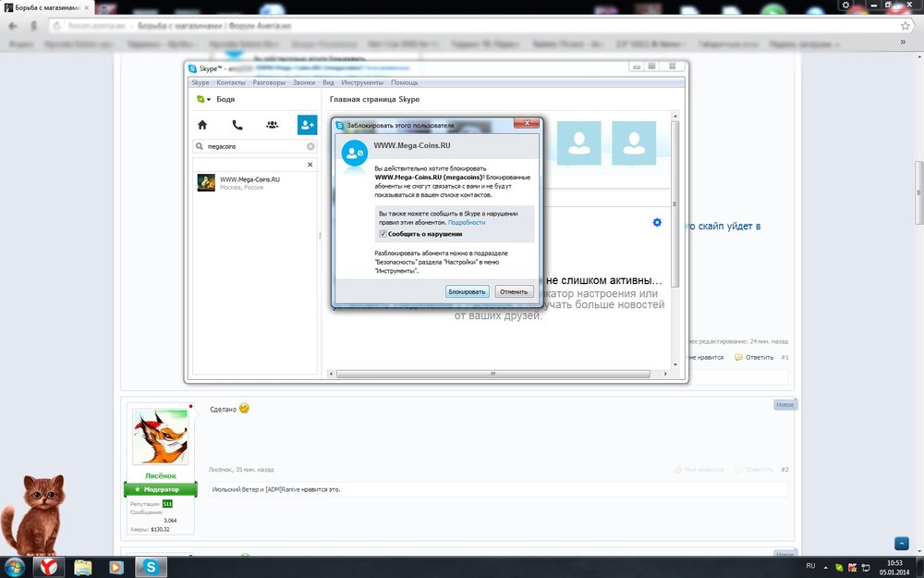This screenshot has width=924, height=578.
Task: Click the Skype horizontal scrollbar
Action: [x=492, y=374]
